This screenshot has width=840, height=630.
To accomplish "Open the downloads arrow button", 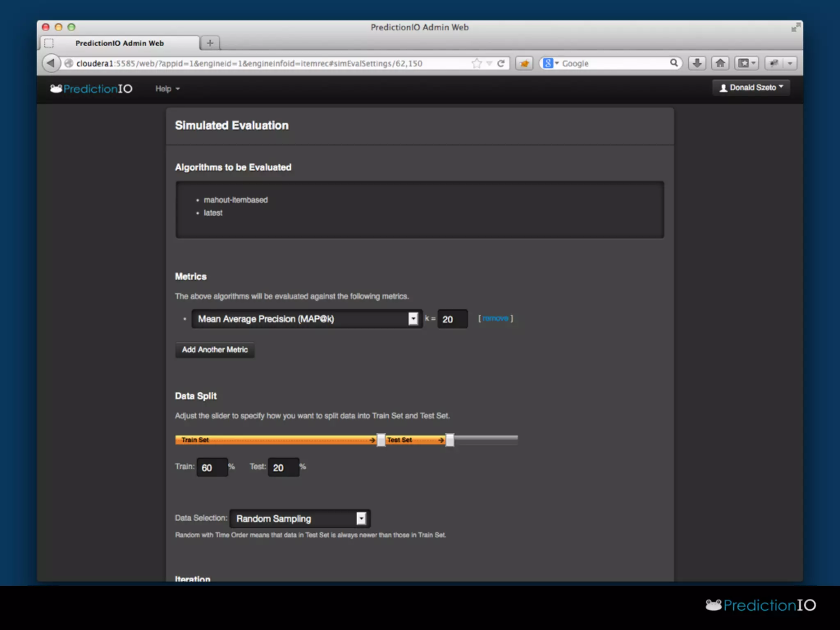I will click(697, 63).
